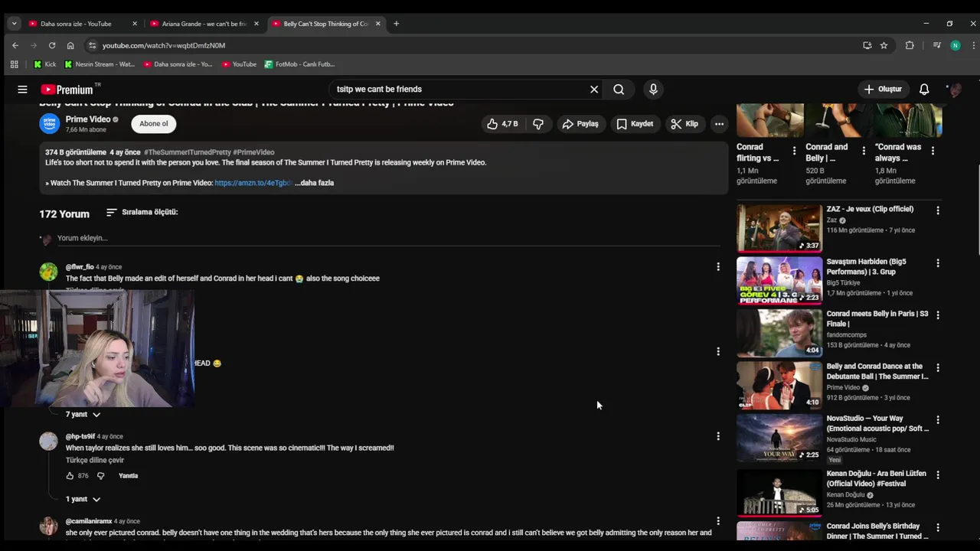Click #TheSummerITurnedPretty hashtag
Viewport: 980px width, 551px height.
click(188, 152)
